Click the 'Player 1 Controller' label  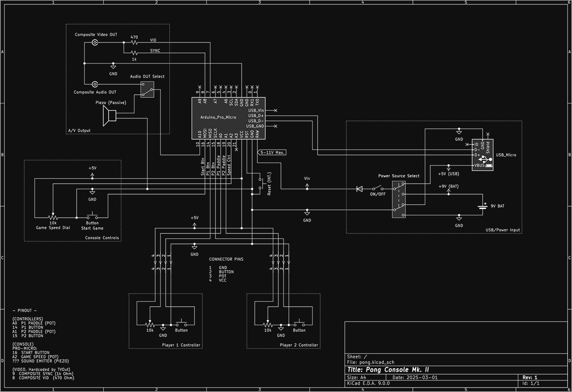click(181, 345)
